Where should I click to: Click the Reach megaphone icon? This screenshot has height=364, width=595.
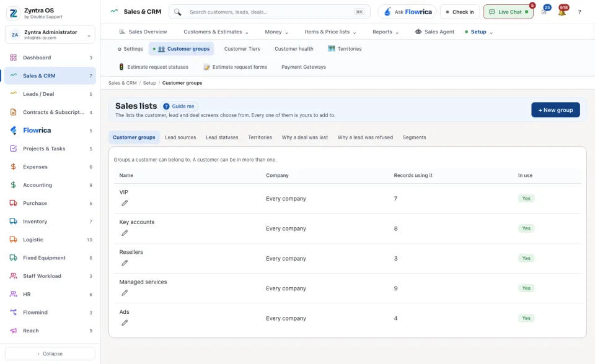[x=13, y=331]
